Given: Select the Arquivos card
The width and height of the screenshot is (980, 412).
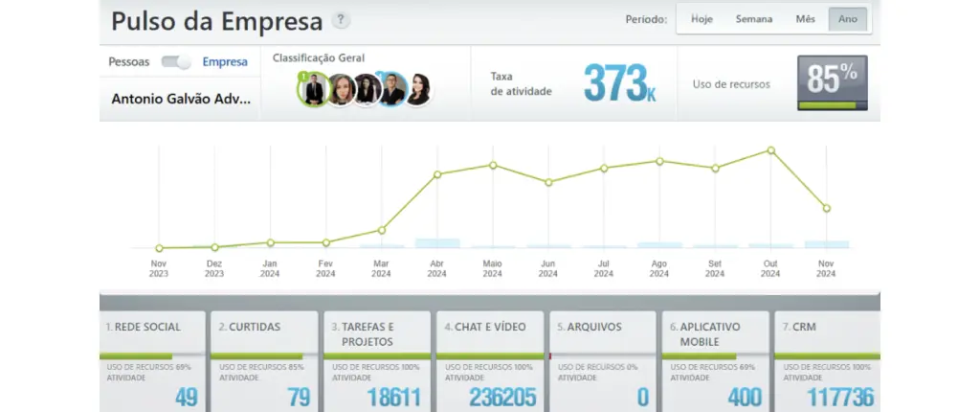Looking at the screenshot, I should (602, 361).
